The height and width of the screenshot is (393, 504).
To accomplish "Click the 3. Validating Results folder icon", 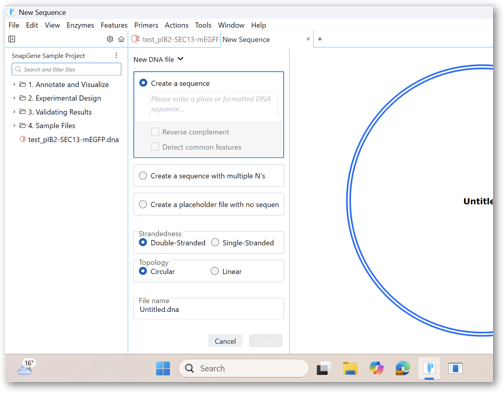I will pyautogui.click(x=22, y=112).
